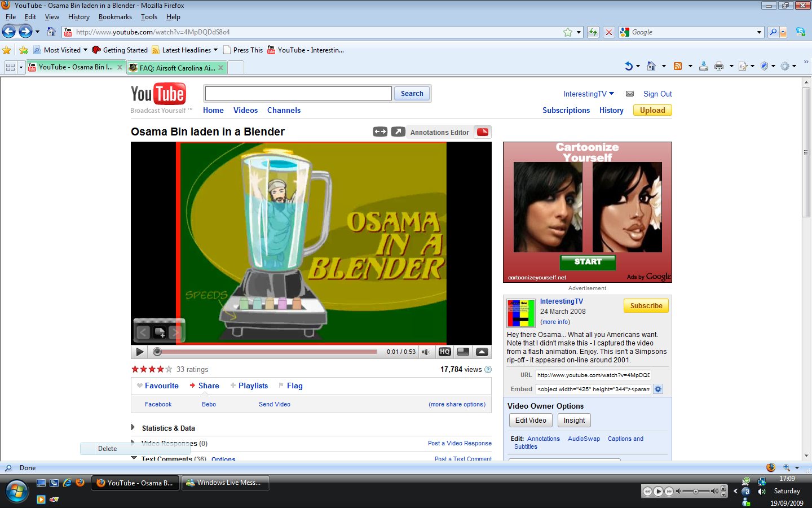Open the Insight button
812x508 pixels.
tap(574, 421)
